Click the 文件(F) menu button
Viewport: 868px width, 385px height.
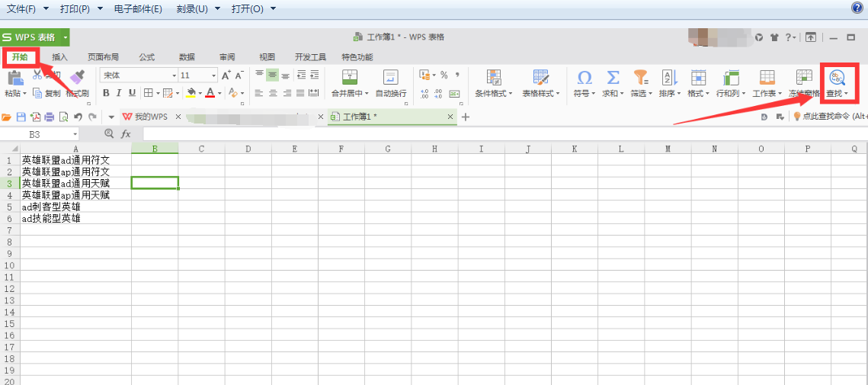21,9
